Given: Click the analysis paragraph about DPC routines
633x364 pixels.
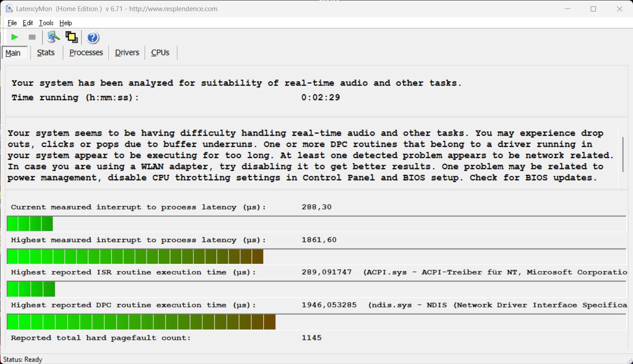Looking at the screenshot, I should [x=310, y=155].
